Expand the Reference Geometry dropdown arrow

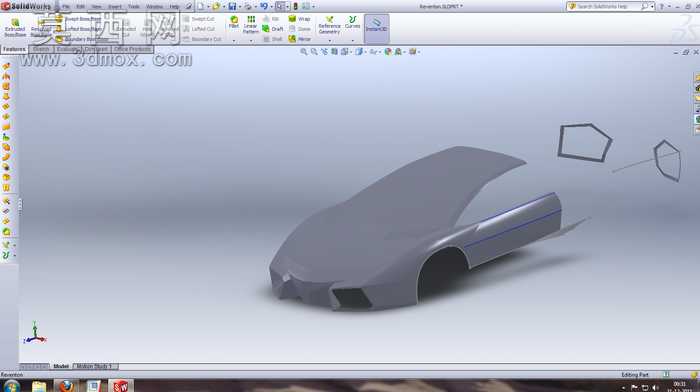329,41
